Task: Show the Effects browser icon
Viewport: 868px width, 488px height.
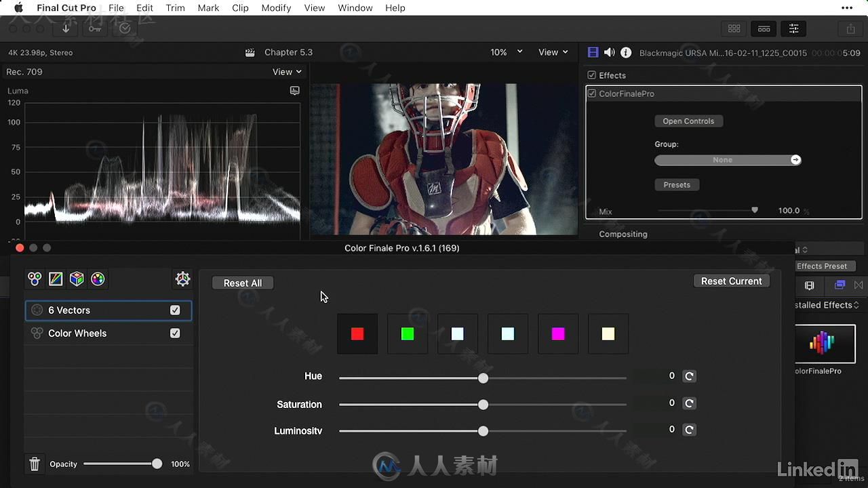Action: coord(840,285)
